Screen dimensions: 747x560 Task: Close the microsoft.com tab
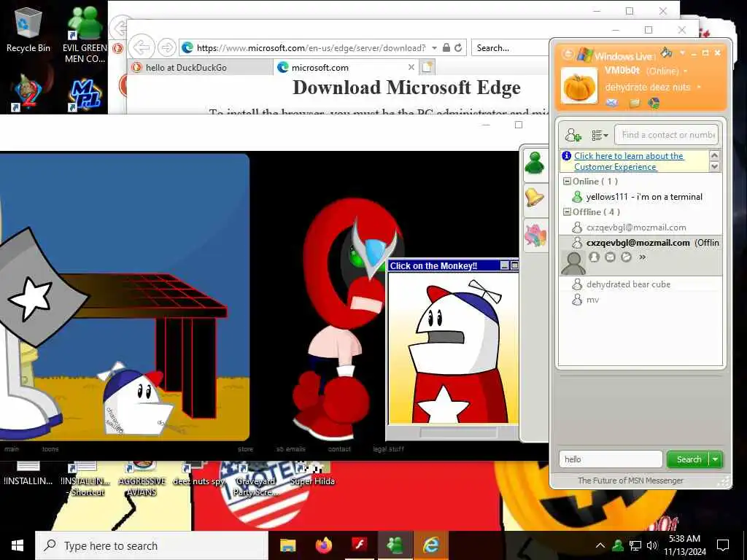click(411, 67)
